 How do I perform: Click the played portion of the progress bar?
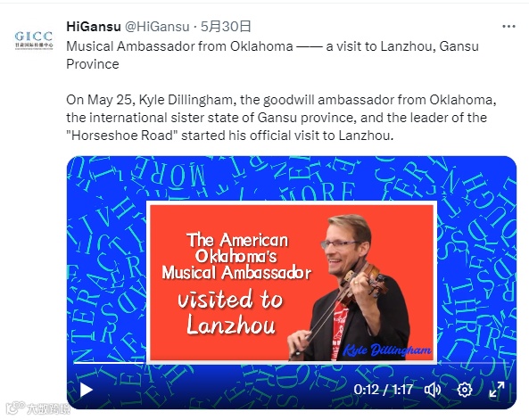pyautogui.click(x=108, y=363)
